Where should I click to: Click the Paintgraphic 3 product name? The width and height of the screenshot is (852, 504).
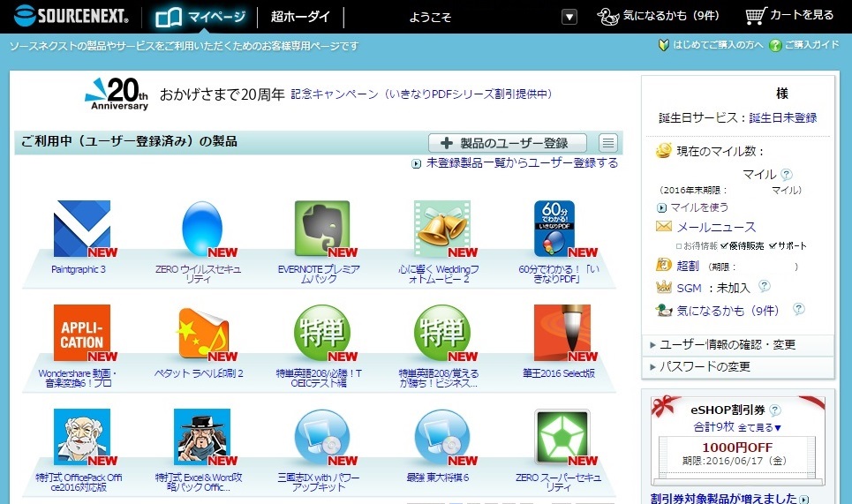(x=79, y=269)
